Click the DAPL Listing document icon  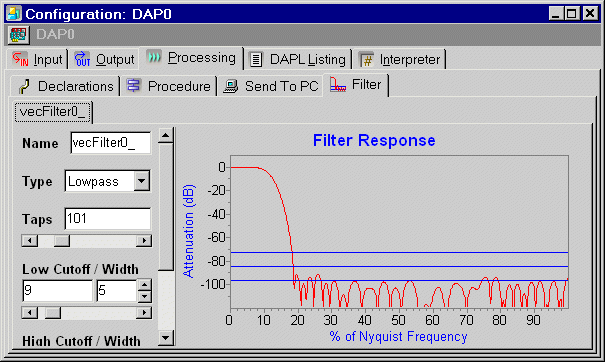[x=256, y=59]
